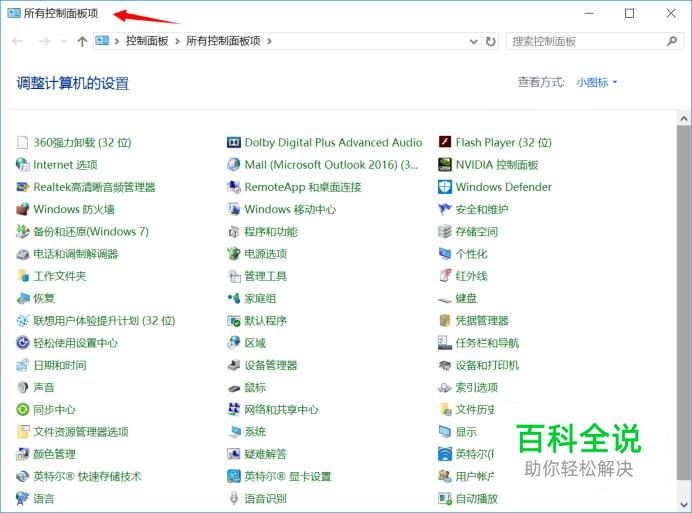Open the 自动播放 link
Image resolution: width=692 pixels, height=513 pixels.
[477, 498]
